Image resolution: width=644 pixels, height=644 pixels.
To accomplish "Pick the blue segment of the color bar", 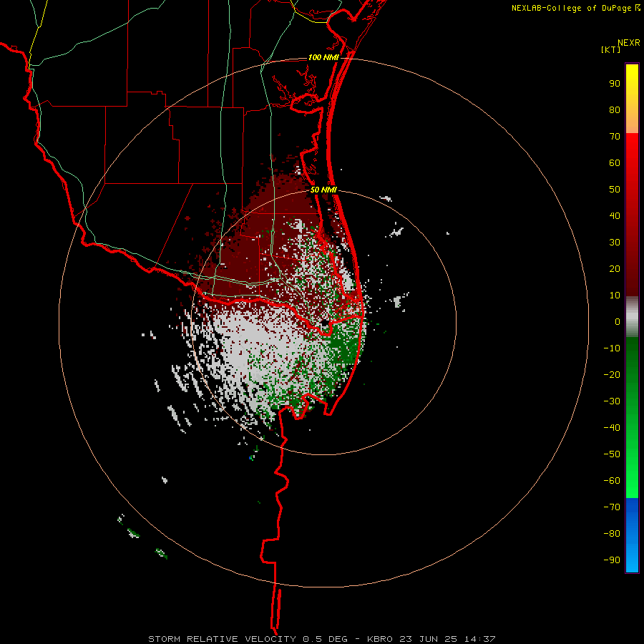I will [x=632, y=535].
